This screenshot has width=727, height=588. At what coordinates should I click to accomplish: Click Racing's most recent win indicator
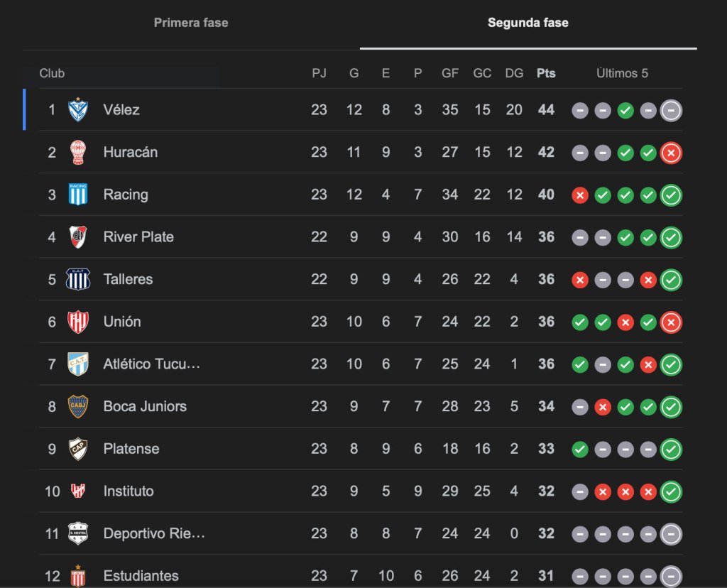coord(671,195)
